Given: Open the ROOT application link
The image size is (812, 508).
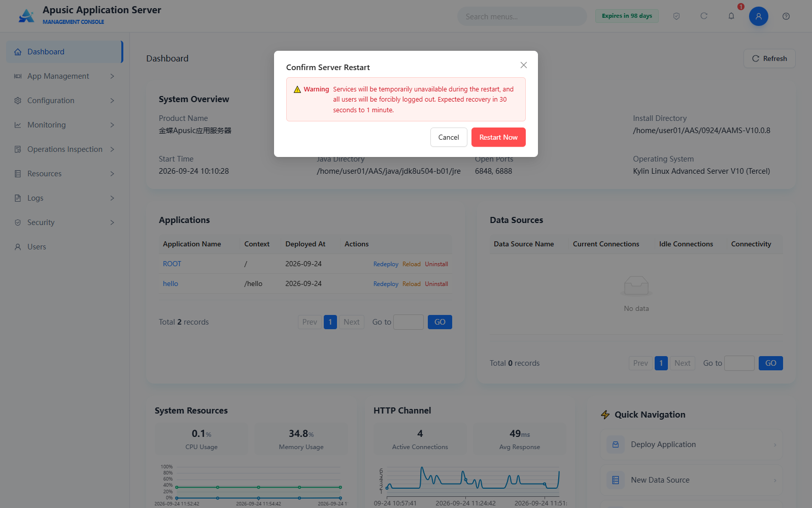Looking at the screenshot, I should coord(172,264).
